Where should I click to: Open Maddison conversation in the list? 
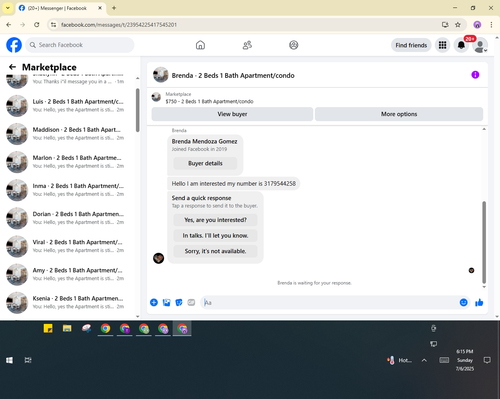(67, 134)
